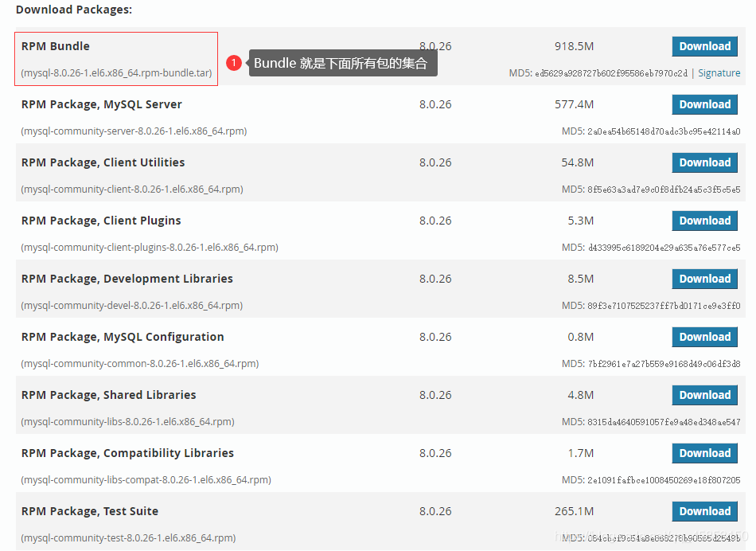The image size is (756, 551).
Task: Click the 0.8M size value
Action: tap(580, 338)
